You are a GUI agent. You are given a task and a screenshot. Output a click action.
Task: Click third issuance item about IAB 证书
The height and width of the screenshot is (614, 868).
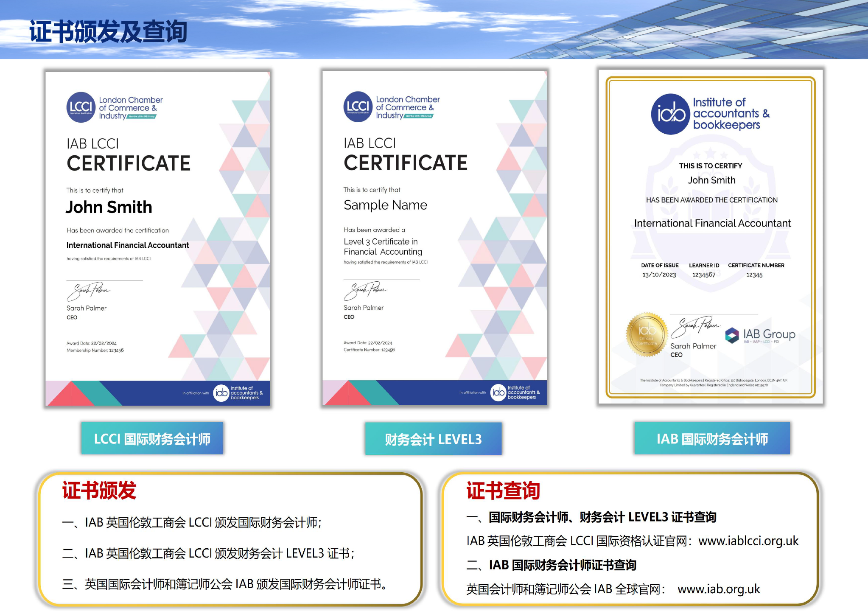click(224, 584)
